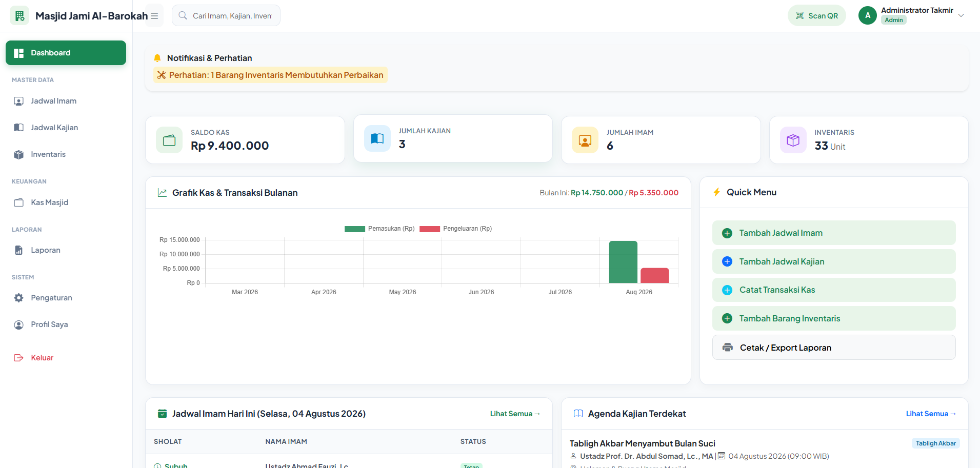This screenshot has width=980, height=468.
Task: Click the printer icon on Cetak / Export Laporan
Action: (x=728, y=348)
